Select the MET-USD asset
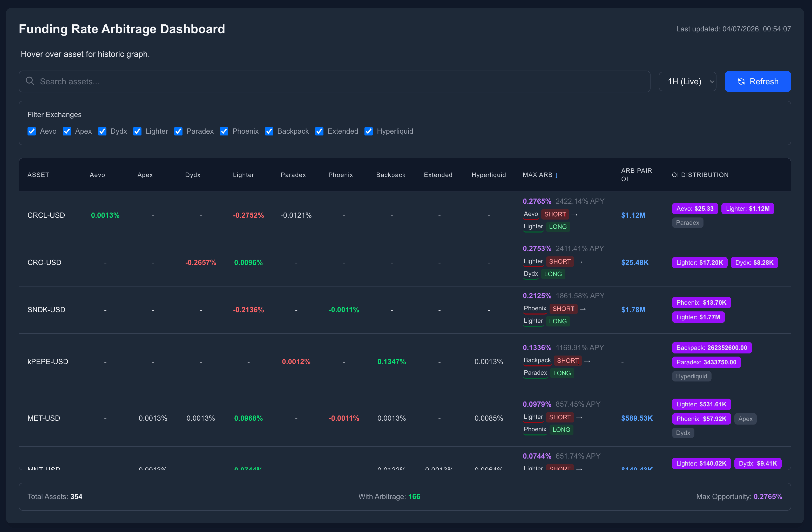The image size is (812, 532). pyautogui.click(x=44, y=418)
